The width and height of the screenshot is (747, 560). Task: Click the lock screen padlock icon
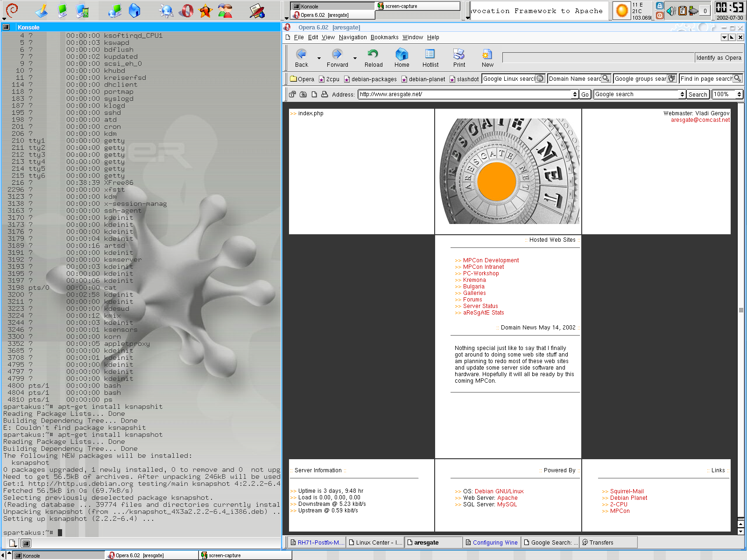pyautogui.click(x=660, y=6)
